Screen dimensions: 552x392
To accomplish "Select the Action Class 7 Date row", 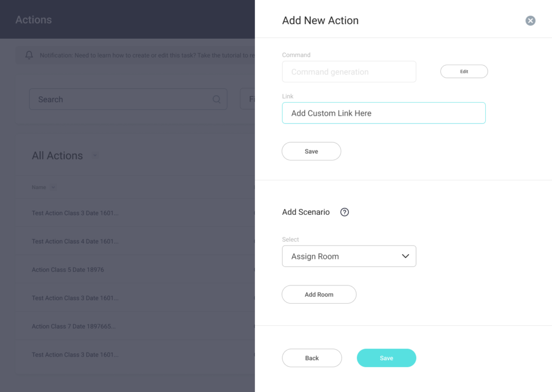I will coord(74,326).
